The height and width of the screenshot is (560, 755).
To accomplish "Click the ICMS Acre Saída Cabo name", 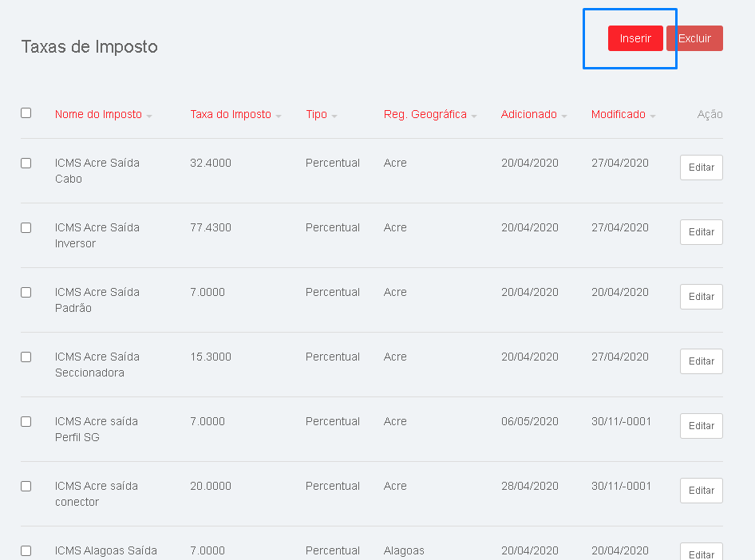I will (x=97, y=171).
